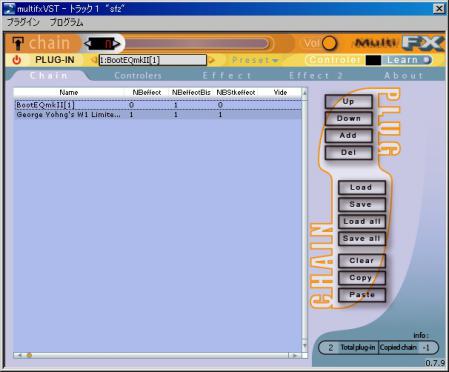Switch to the Chain tab
449x372 pixels.
click(x=48, y=75)
